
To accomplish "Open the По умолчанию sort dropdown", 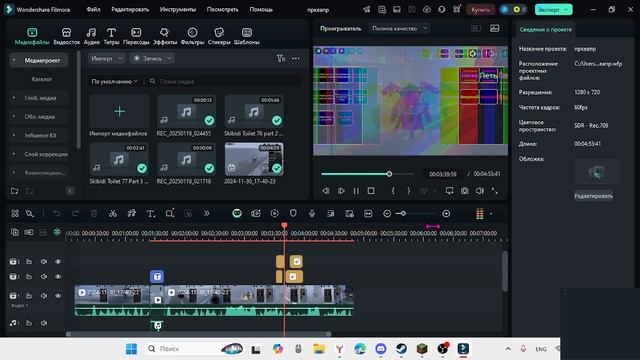I will click(x=115, y=82).
